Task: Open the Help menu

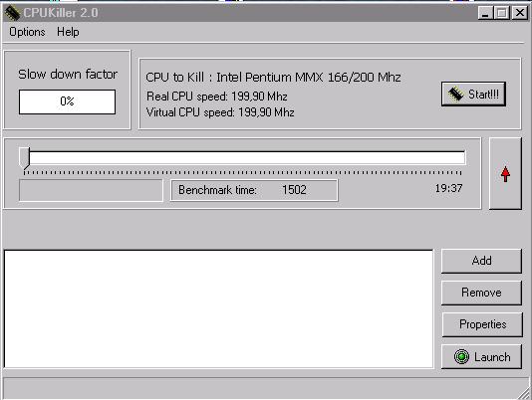Action: click(68, 32)
